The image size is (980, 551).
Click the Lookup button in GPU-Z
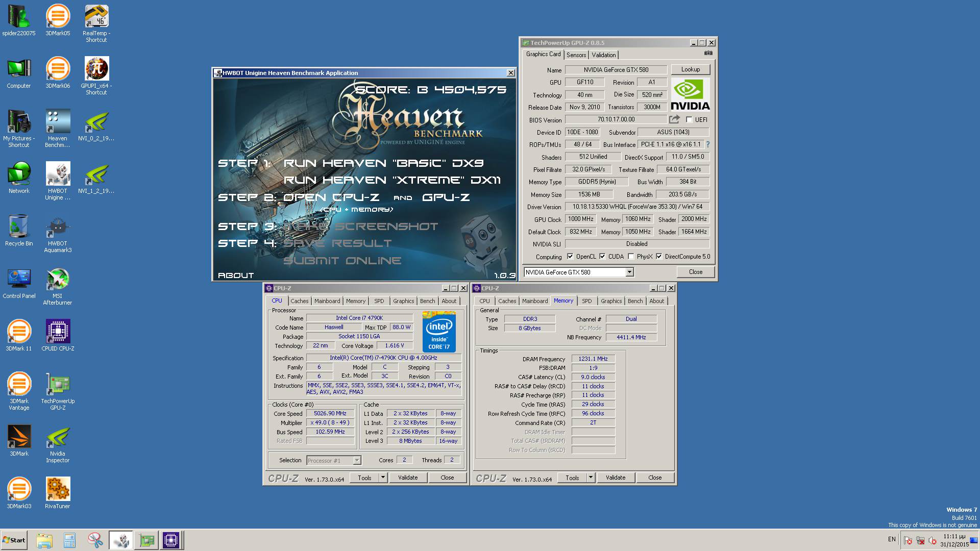pyautogui.click(x=690, y=69)
